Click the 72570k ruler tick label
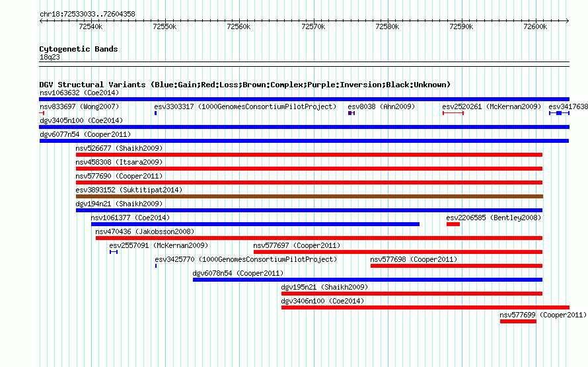 click(313, 26)
